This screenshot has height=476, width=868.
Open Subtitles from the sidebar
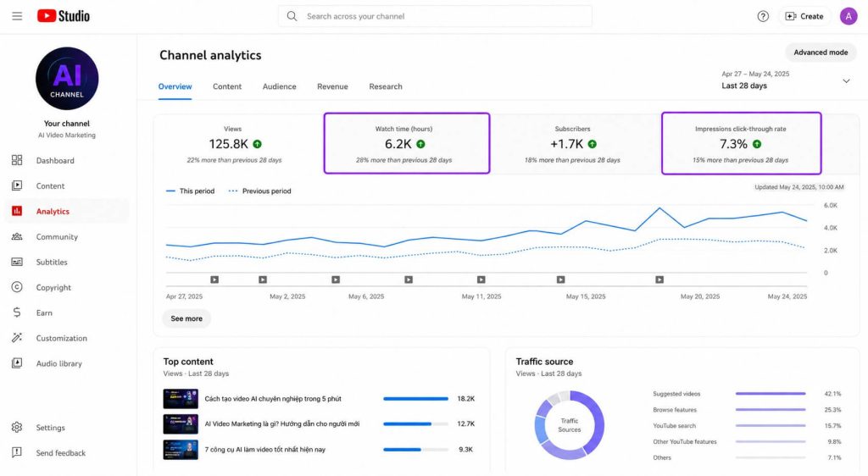pyautogui.click(x=66, y=262)
